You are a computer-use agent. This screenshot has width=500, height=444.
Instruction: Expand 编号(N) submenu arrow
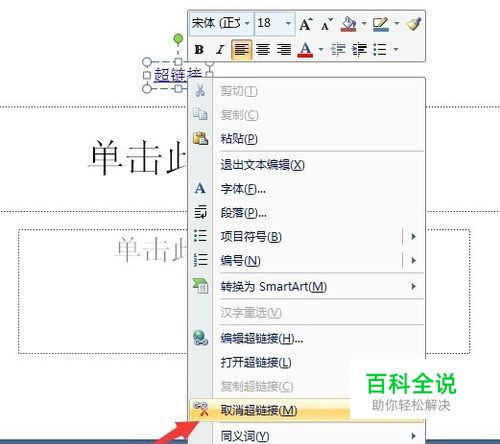pos(413,260)
